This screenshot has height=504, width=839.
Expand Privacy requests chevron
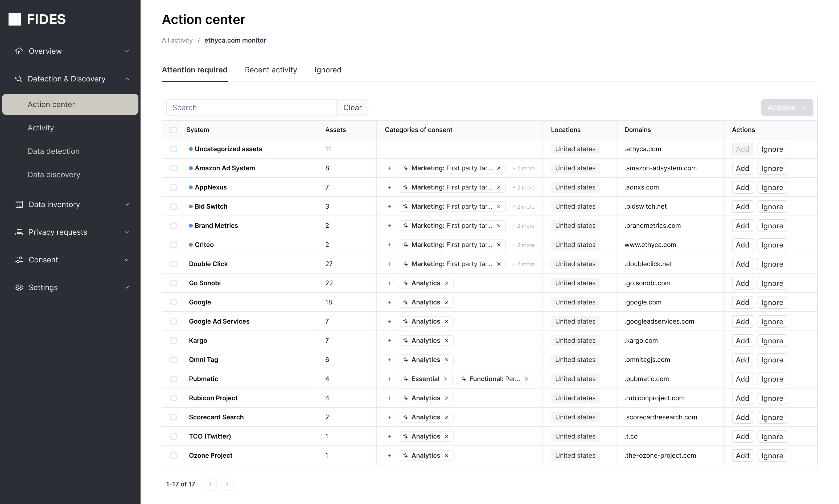tap(127, 232)
